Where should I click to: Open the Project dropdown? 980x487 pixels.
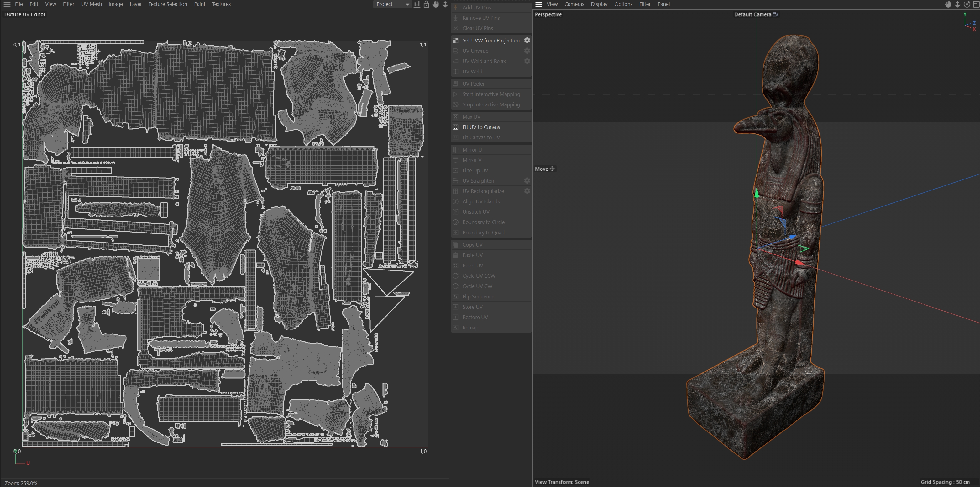[x=392, y=4]
